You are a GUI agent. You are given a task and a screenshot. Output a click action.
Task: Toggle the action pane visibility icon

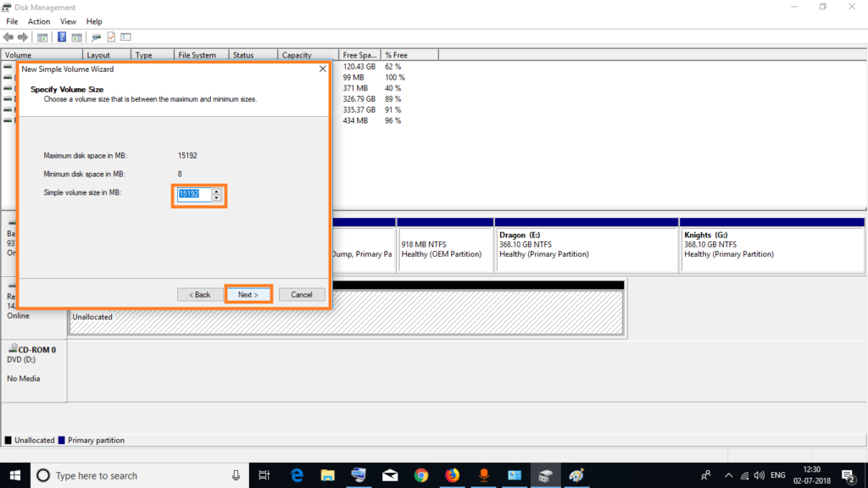(x=78, y=36)
